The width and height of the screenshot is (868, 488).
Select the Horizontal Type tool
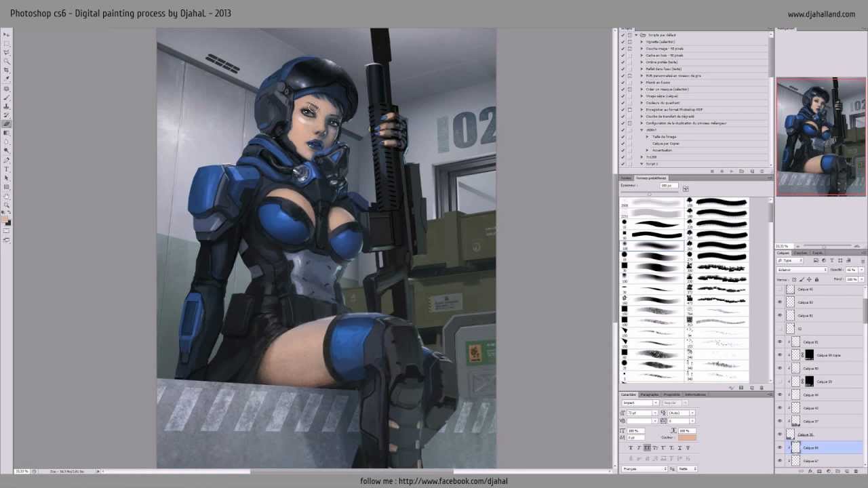point(5,169)
